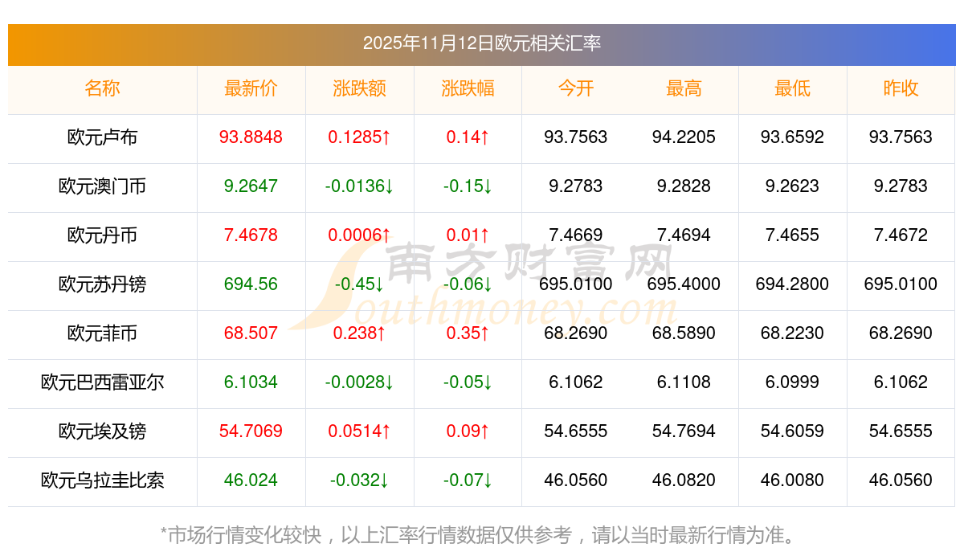Click the 欧元苏丹镑 row name
This screenshot has height=560, width=964.
[x=102, y=284]
